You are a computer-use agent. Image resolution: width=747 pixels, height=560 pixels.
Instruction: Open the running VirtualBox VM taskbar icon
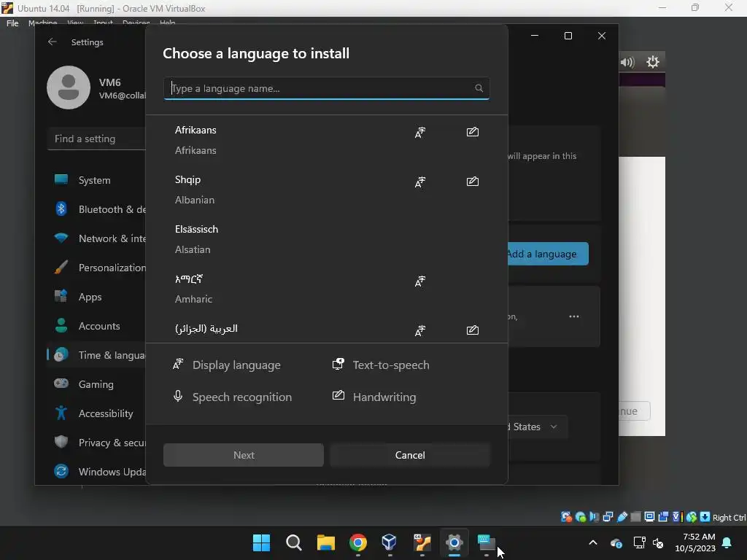pyautogui.click(x=422, y=542)
